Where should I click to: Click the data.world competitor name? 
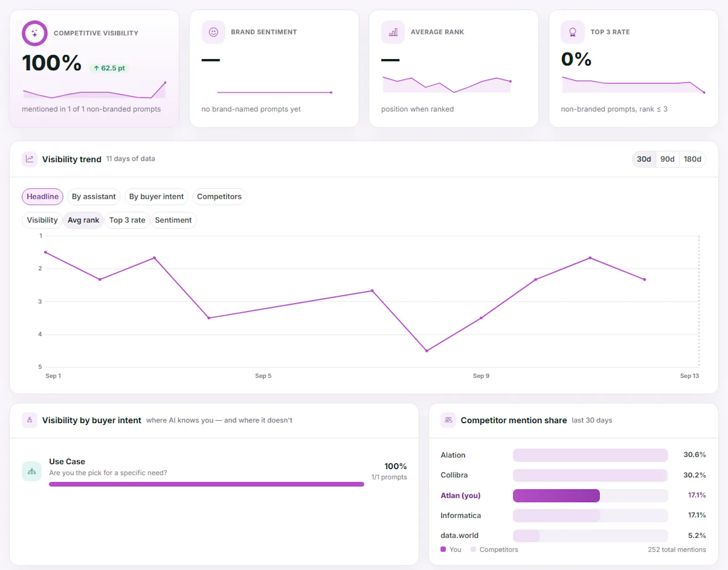[460, 535]
